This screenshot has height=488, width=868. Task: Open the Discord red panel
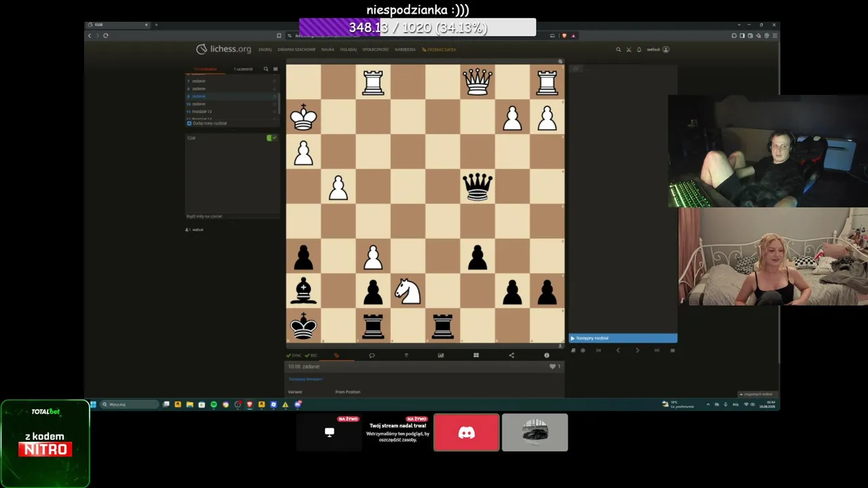pos(467,432)
